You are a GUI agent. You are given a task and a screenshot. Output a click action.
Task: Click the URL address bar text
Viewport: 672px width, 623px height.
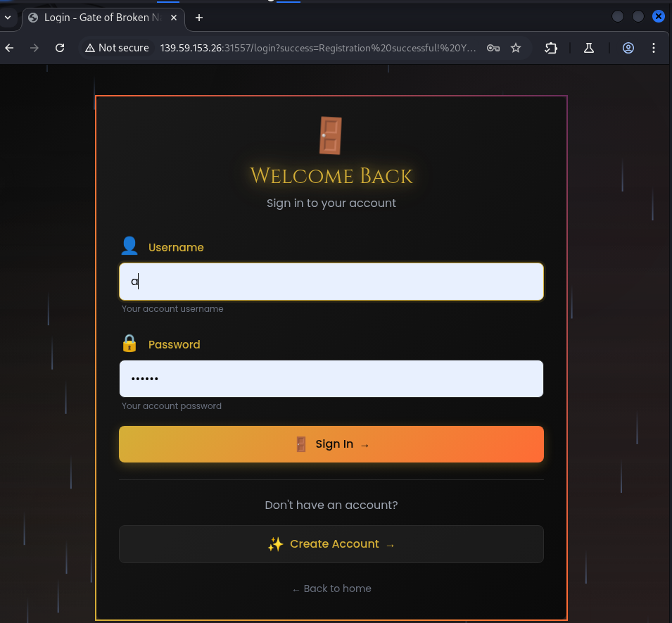point(318,48)
